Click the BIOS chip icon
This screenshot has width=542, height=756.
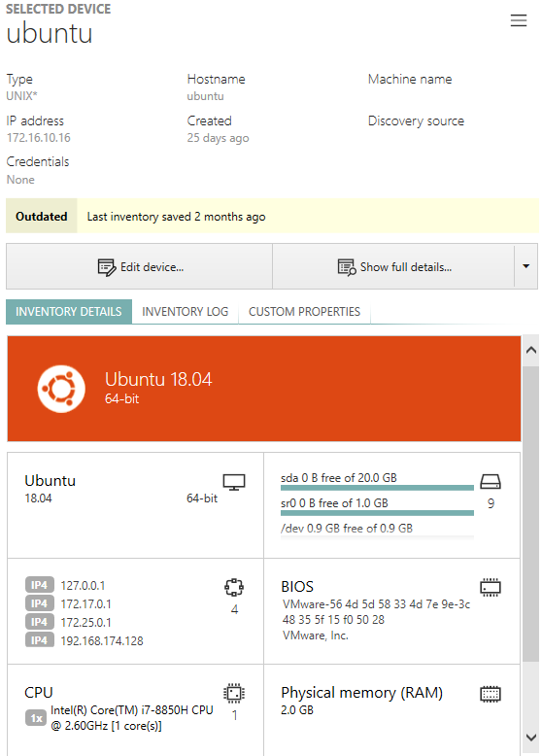tap(491, 587)
